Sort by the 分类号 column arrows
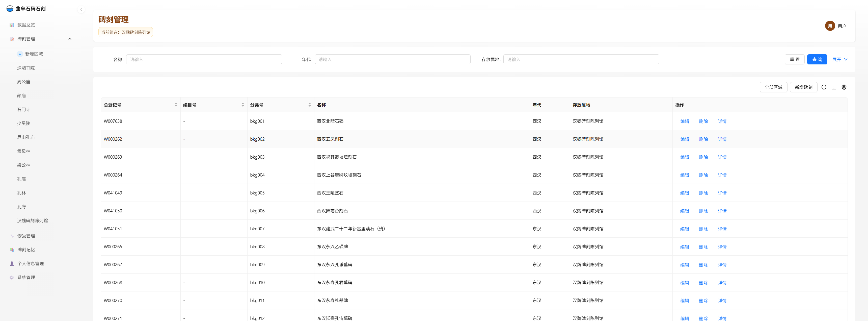The height and width of the screenshot is (321, 868). point(310,105)
